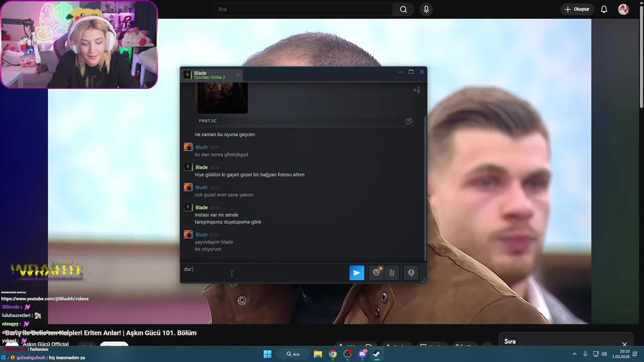Viewport: 644px width, 362px height.
Task: Open the OBS icon on the taskbar
Action: click(x=348, y=354)
